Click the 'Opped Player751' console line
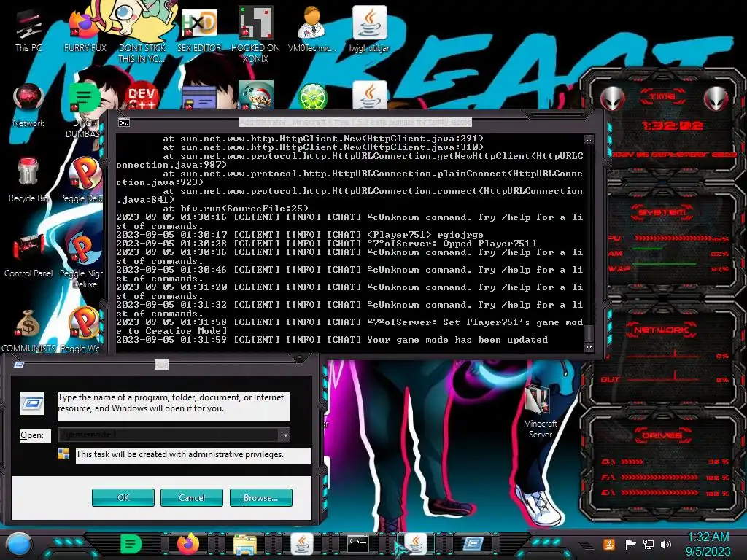747x560 pixels. (326, 244)
